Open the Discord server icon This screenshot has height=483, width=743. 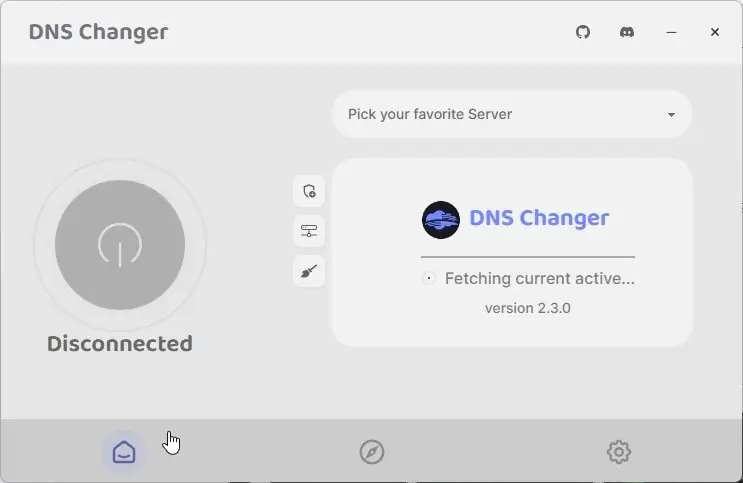coord(627,32)
